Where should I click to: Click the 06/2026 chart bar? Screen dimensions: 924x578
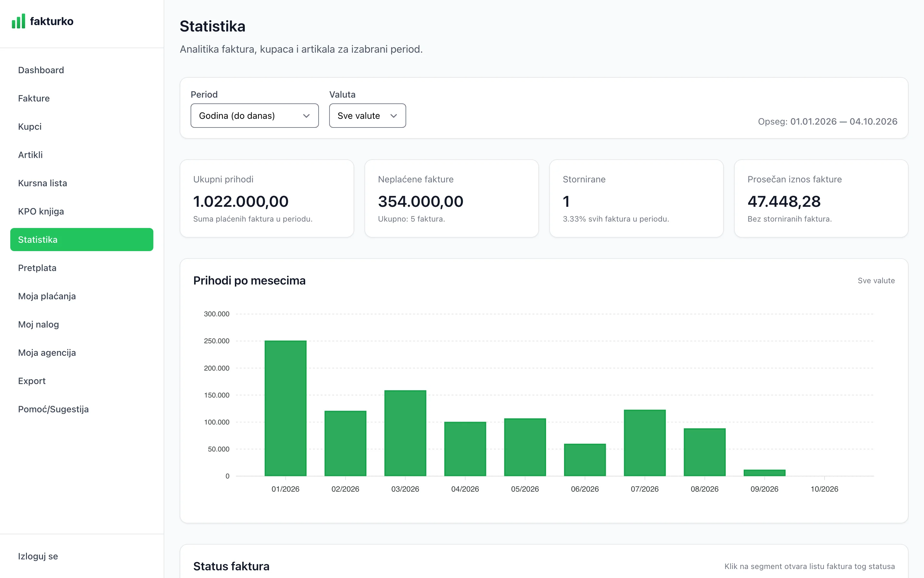(585, 460)
